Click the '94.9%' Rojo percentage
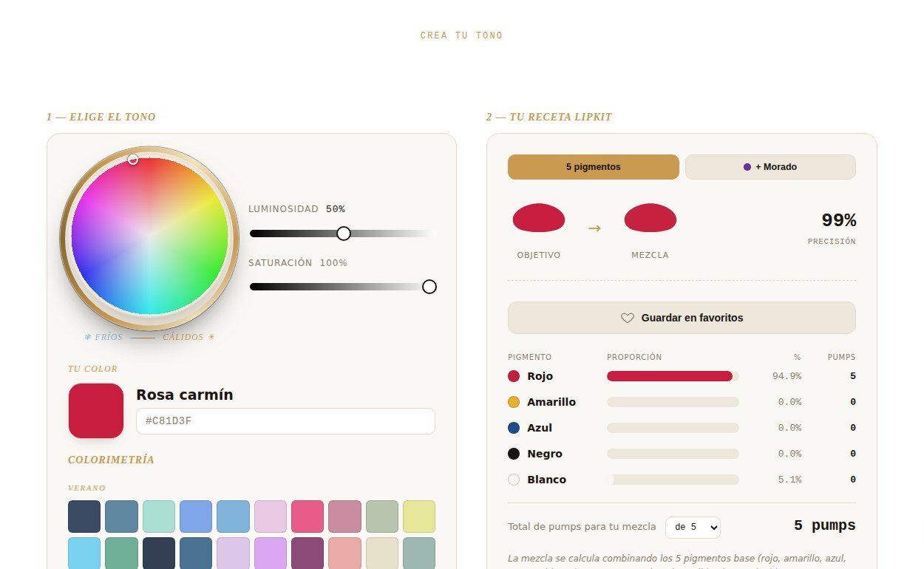The width and height of the screenshot is (924, 569). (x=787, y=376)
